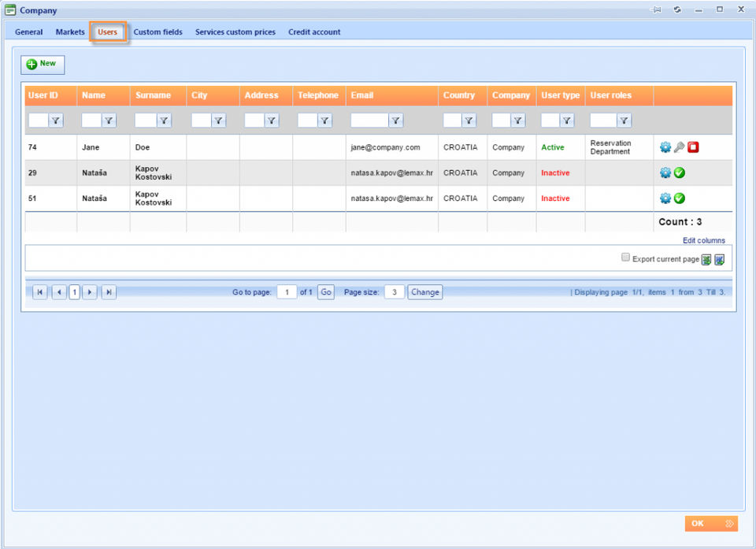Click the Inactive status of user 51
The image size is (756, 549).
click(x=555, y=198)
